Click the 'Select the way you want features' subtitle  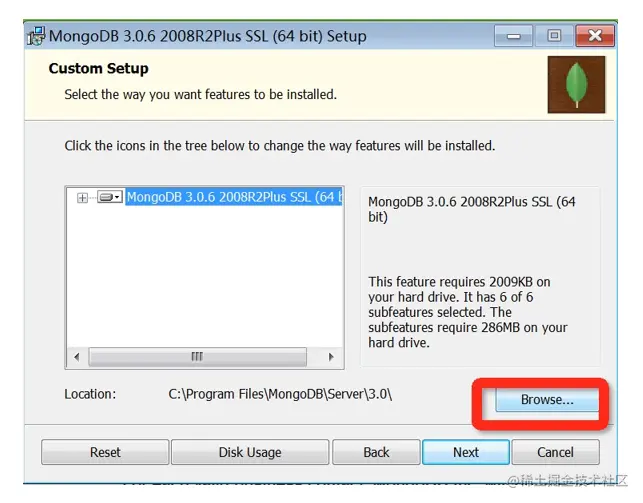click(x=201, y=95)
